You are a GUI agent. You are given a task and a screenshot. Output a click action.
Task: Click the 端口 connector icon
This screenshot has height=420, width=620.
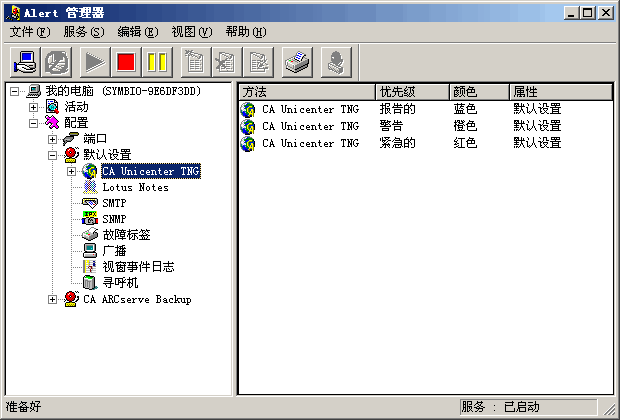pyautogui.click(x=71, y=139)
